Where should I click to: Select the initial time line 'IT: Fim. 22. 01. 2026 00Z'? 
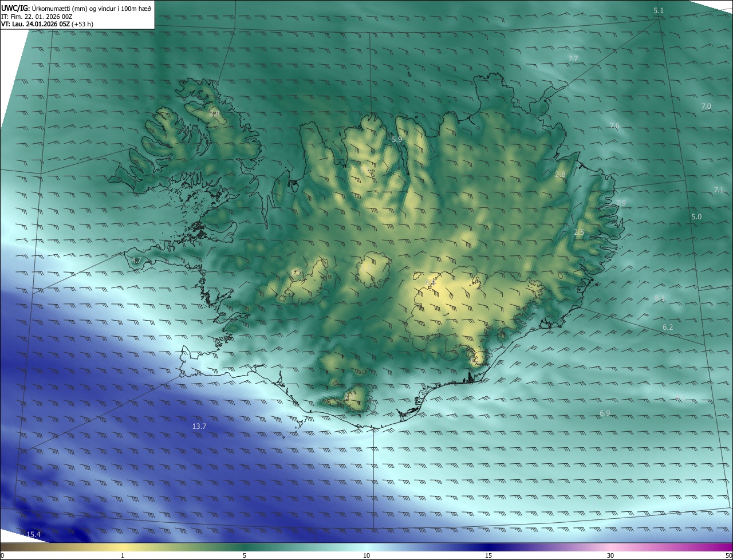click(37, 17)
